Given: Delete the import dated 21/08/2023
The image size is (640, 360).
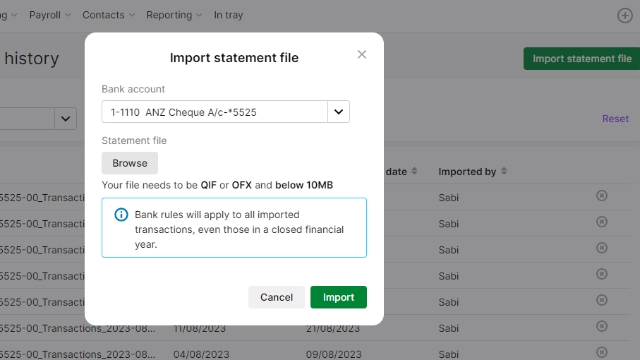Looking at the screenshot, I should (602, 326).
